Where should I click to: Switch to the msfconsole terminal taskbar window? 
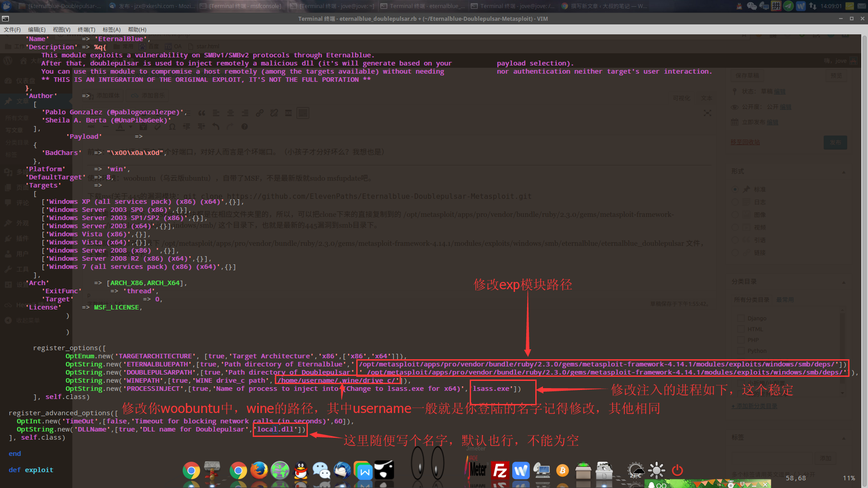241,6
